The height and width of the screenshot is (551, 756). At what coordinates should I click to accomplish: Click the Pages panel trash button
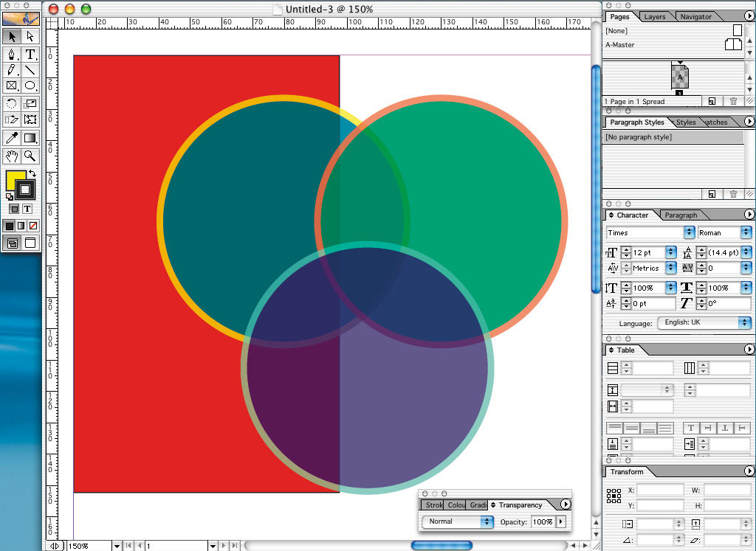[733, 101]
